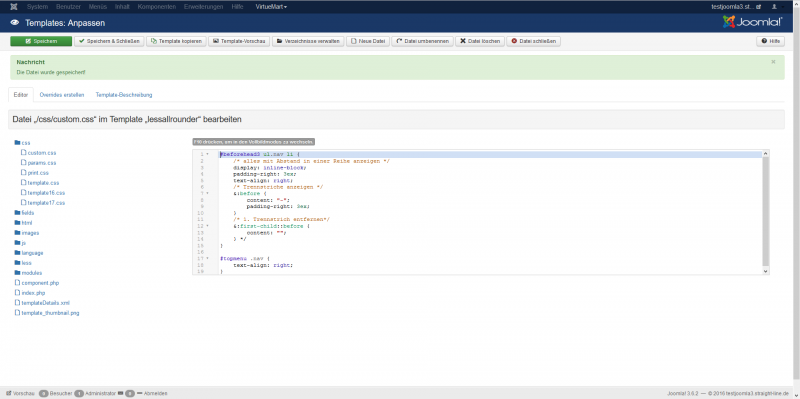Viewport: 800px width, 399px height.
Task: Click Speichern & Schließen button
Action: 109,41
